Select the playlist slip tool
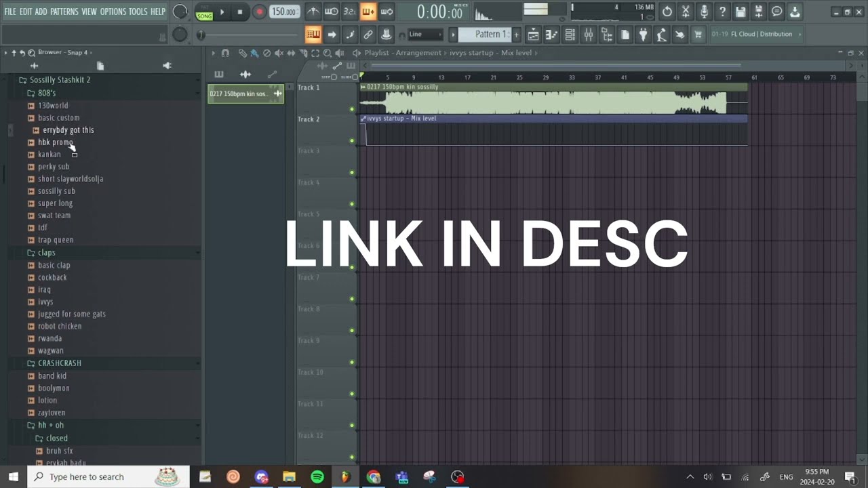The image size is (868, 488). pyautogui.click(x=291, y=53)
